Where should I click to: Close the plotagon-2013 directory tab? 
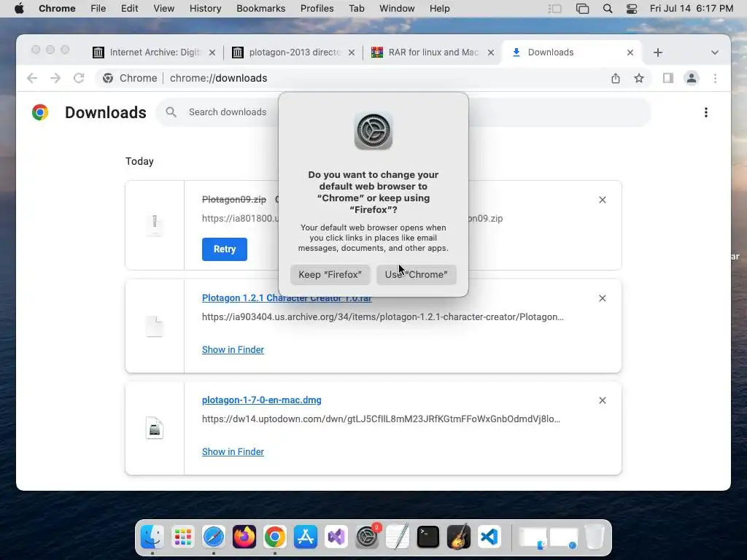point(352,52)
